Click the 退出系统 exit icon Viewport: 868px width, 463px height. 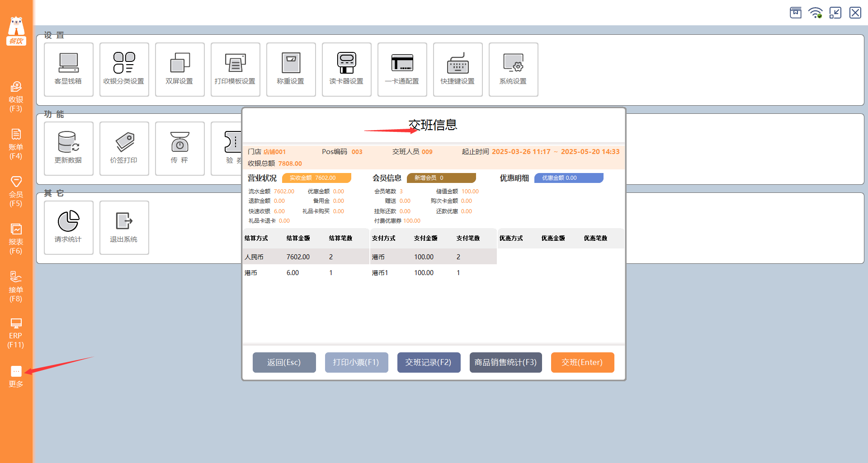(124, 222)
